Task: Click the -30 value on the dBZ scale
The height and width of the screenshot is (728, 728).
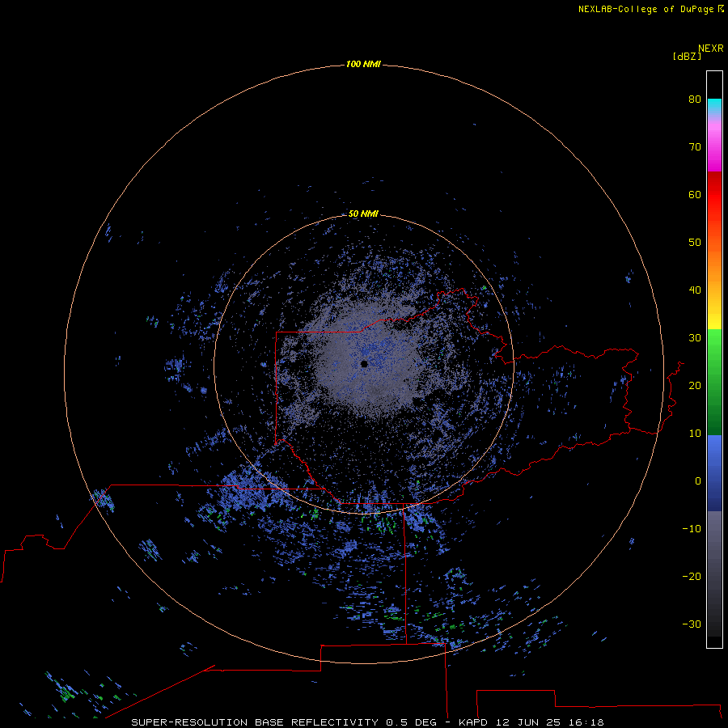Action: [x=692, y=624]
